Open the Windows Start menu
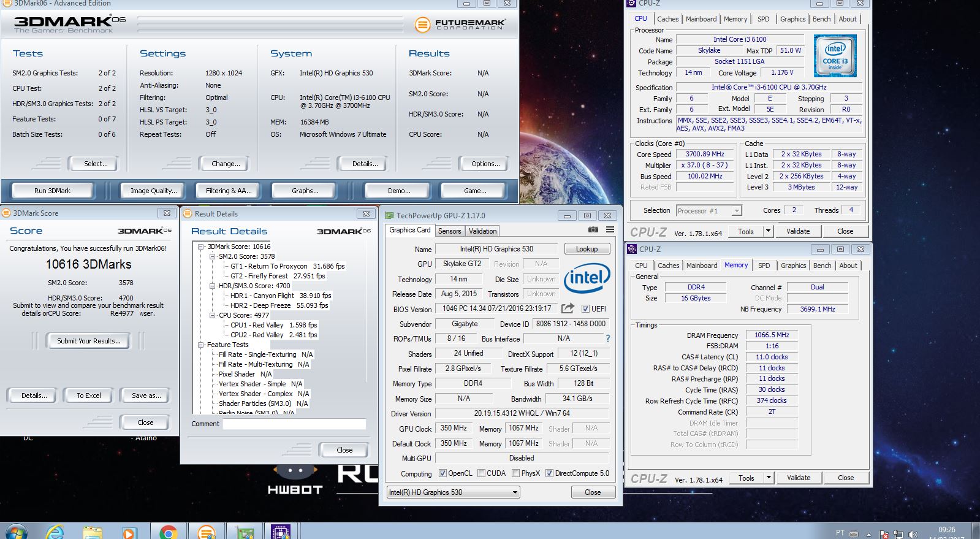The height and width of the screenshot is (539, 980). pos(17,532)
